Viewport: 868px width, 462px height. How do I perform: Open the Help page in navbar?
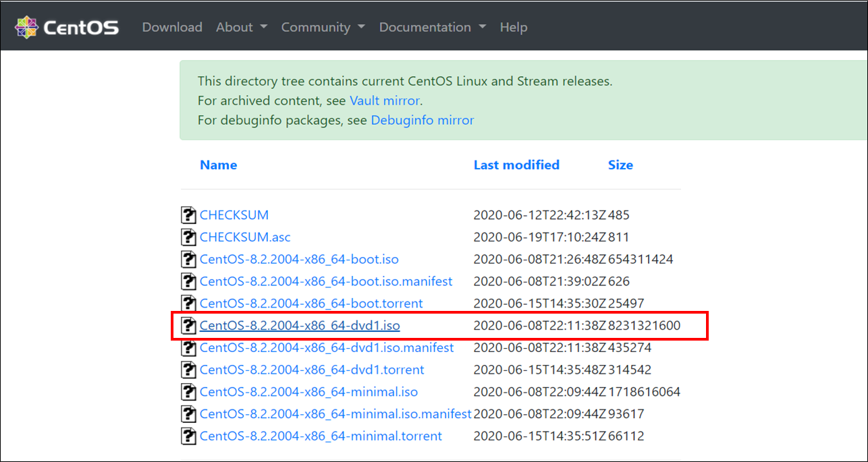tap(514, 28)
